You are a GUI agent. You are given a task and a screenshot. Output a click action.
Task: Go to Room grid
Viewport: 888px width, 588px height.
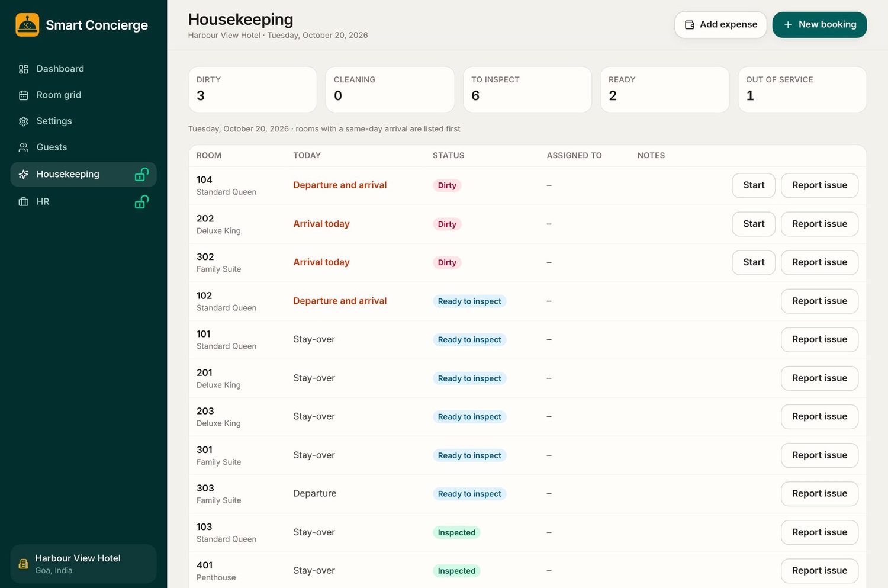pos(83,95)
